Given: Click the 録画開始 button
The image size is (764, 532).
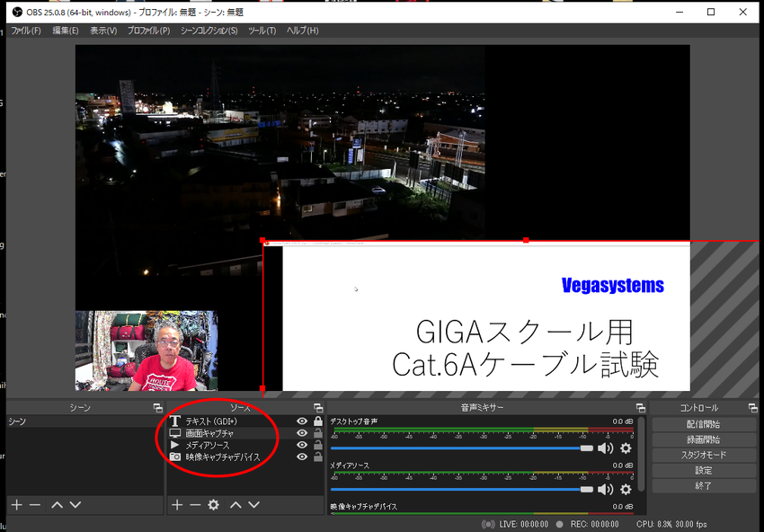Looking at the screenshot, I should (704, 439).
